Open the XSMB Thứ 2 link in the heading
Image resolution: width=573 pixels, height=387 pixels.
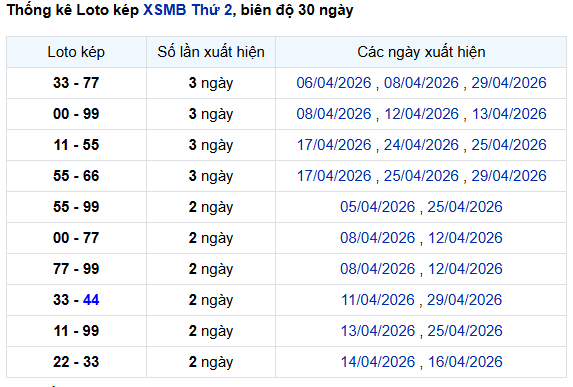(x=187, y=10)
